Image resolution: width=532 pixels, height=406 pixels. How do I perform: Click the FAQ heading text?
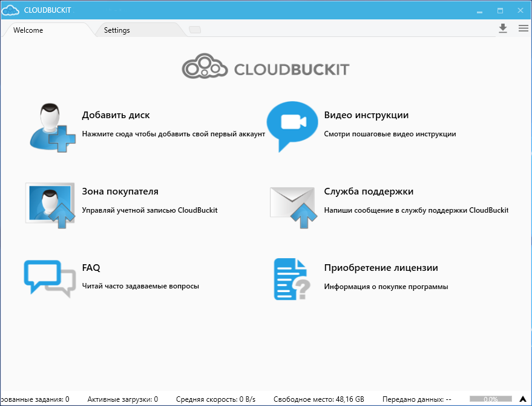(x=91, y=268)
